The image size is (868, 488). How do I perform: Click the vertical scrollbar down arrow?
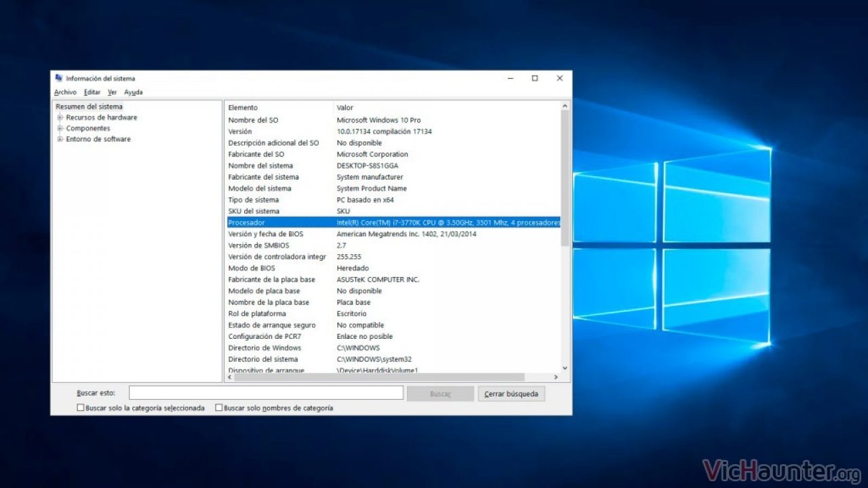point(565,369)
